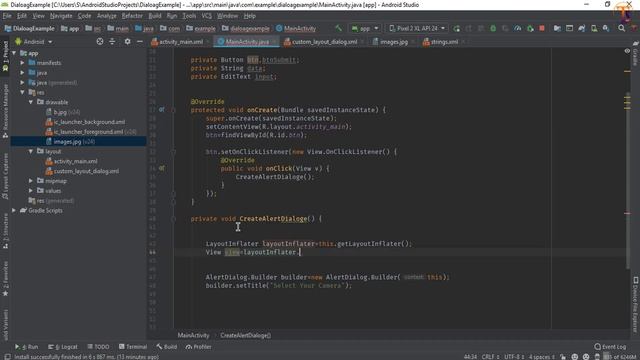This screenshot has height=360, width=640.
Task: Collapse the drawable folder
Action: point(31,102)
